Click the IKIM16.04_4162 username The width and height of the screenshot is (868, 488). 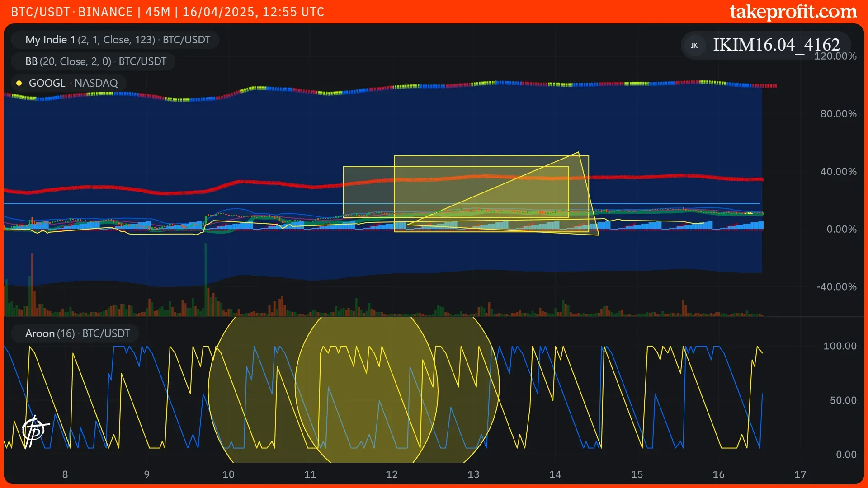pyautogui.click(x=776, y=45)
